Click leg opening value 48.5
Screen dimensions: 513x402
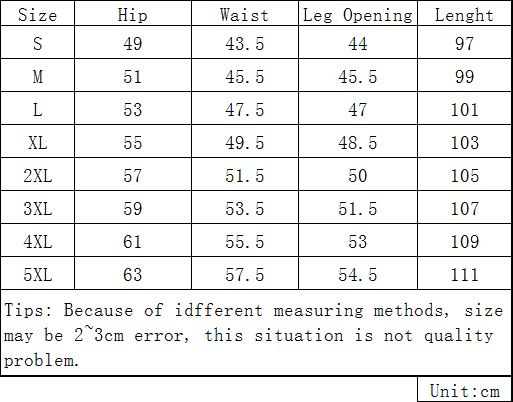[357, 143]
